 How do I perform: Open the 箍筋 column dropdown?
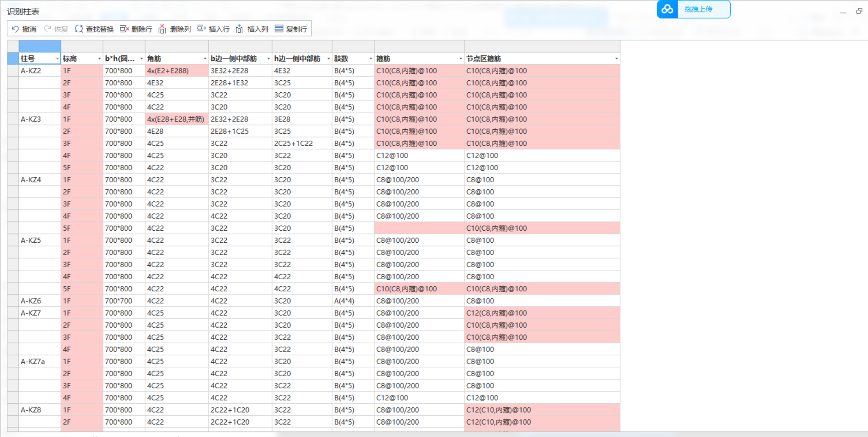point(460,59)
